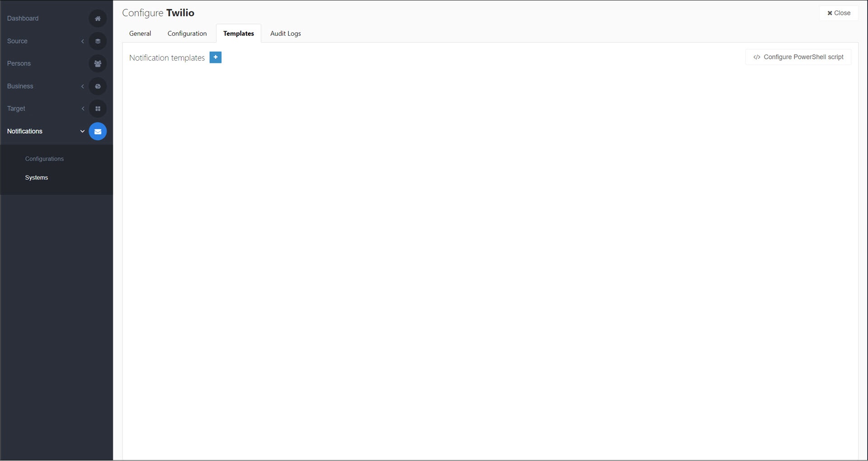Click the Target grid icon

click(x=98, y=109)
